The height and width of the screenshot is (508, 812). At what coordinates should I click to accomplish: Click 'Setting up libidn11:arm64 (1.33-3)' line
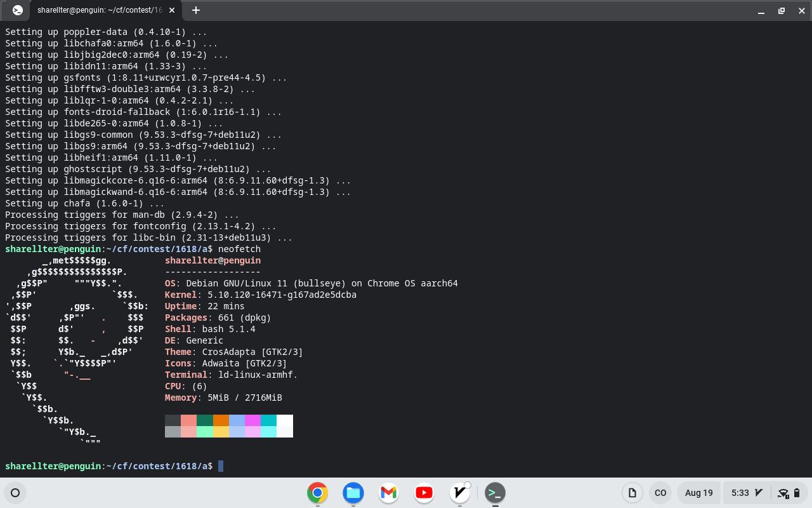click(x=106, y=66)
